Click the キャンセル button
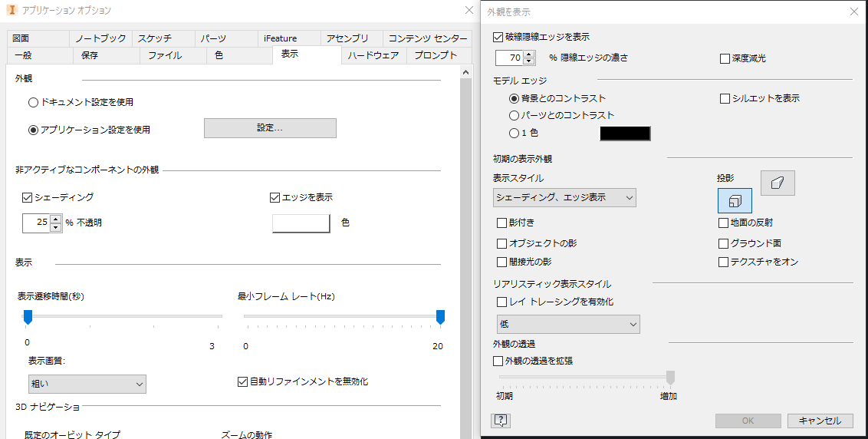Viewport: 868px width, 439px height. click(x=820, y=421)
